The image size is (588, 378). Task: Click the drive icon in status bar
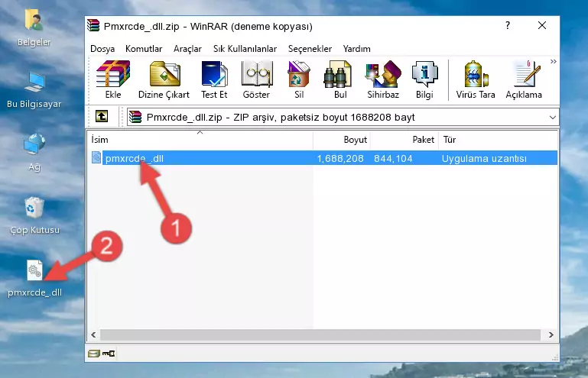click(x=94, y=354)
